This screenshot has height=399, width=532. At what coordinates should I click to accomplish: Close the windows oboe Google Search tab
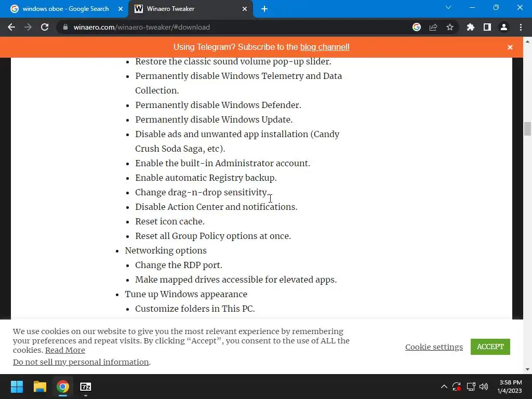pos(120,9)
